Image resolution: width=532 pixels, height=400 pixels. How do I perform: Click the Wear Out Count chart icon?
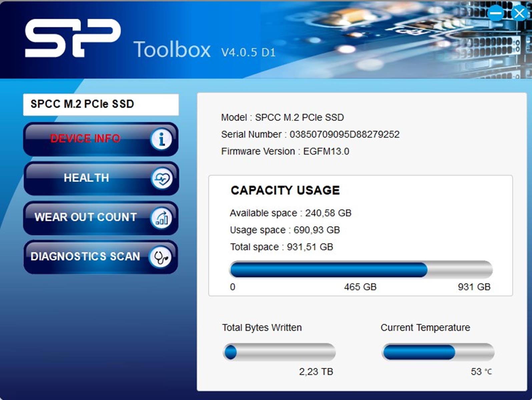point(162,218)
